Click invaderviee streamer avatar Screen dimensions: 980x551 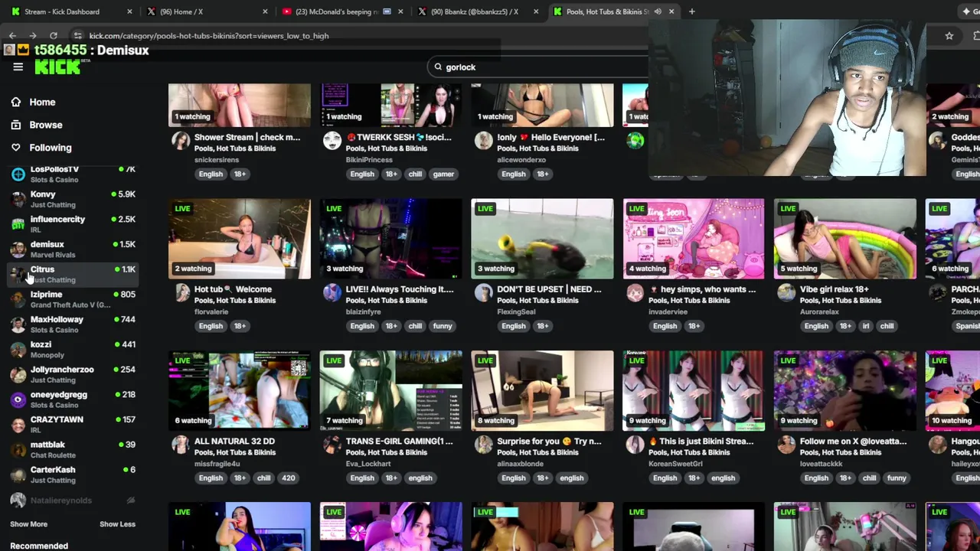(x=635, y=293)
